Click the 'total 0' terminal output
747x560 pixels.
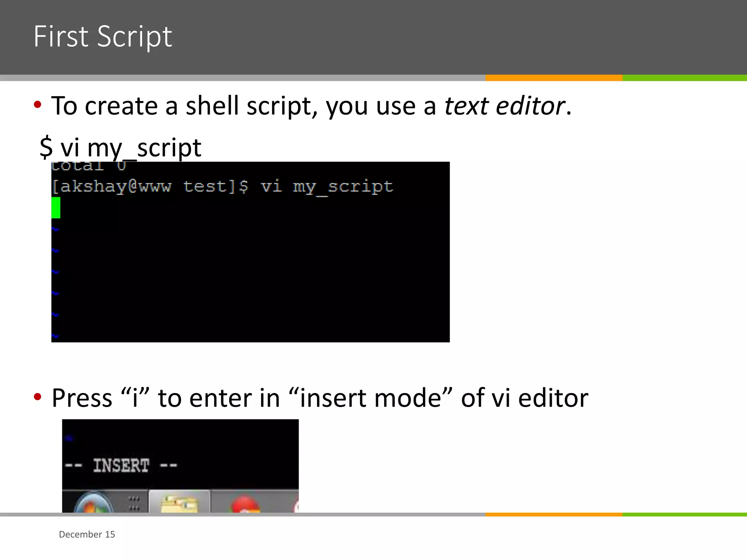(89, 166)
